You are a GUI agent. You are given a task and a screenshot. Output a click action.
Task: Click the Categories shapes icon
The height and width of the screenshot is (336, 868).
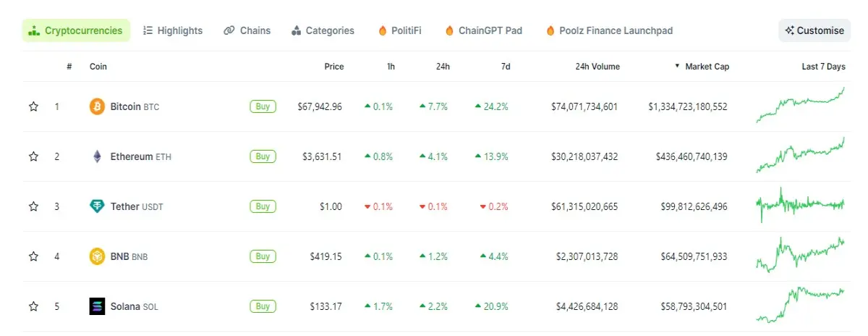point(296,30)
